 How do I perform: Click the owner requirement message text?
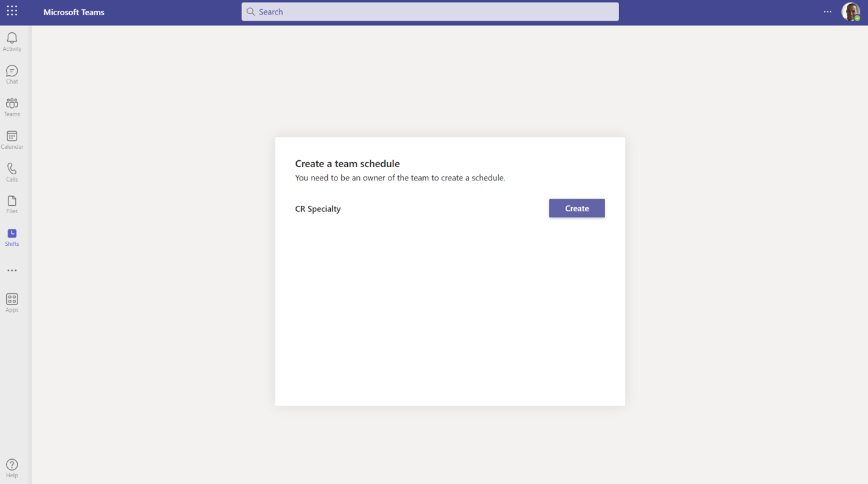tap(400, 178)
